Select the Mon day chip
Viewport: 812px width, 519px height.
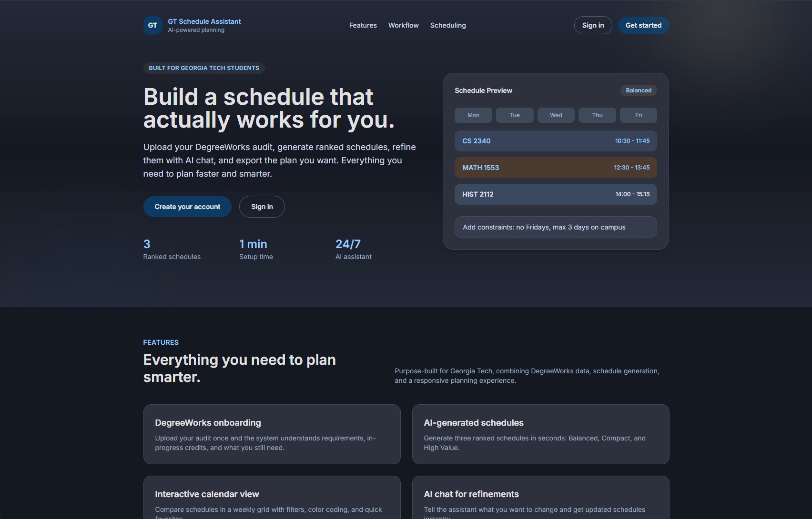473,115
